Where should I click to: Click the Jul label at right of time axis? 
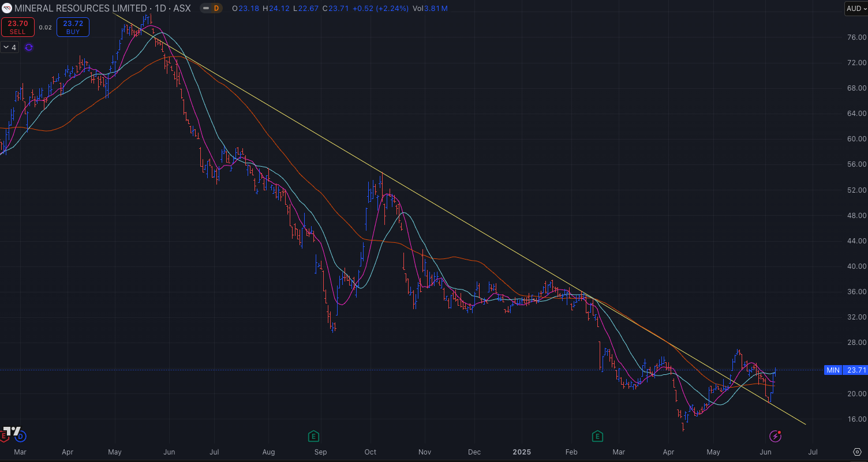[x=813, y=452]
